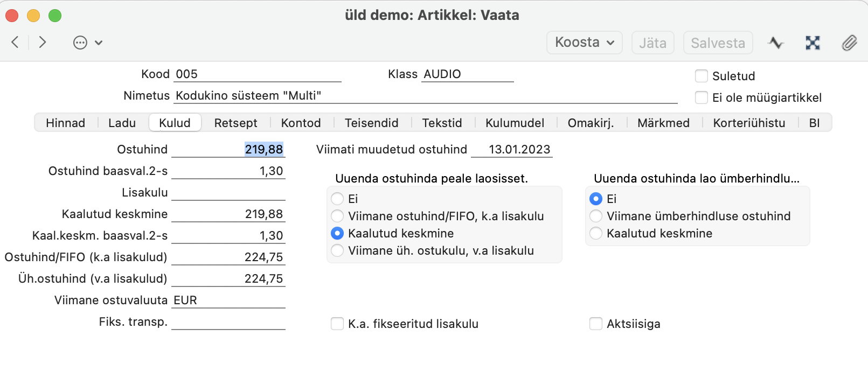Tick the Ei ole müügiartikkel checkbox
Screen dimensions: 868x385
pyautogui.click(x=702, y=97)
